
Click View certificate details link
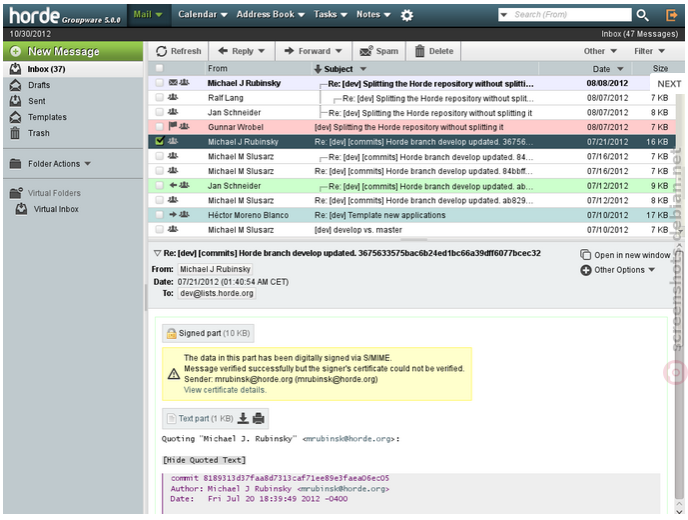click(x=225, y=390)
